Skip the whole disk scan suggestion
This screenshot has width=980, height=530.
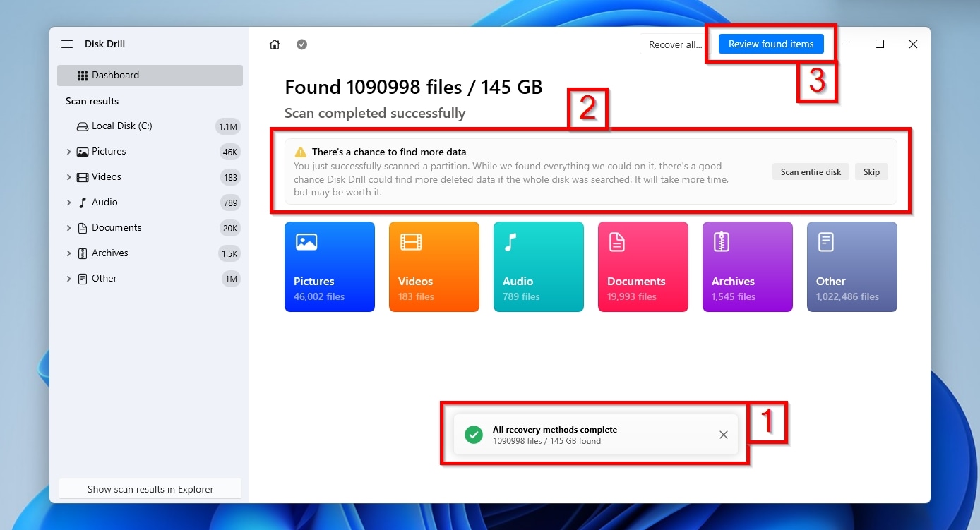(x=871, y=172)
